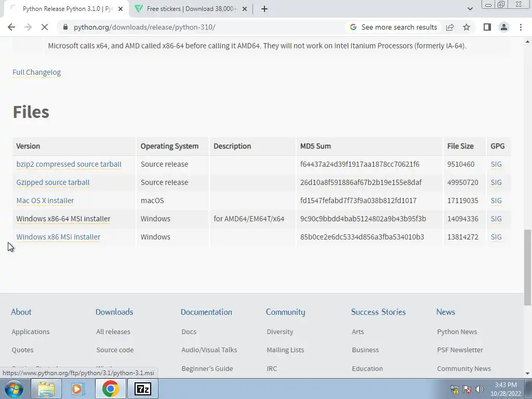532x399 pixels.
Task: Click the page vertical scrollbar thumb
Action: coord(528,268)
